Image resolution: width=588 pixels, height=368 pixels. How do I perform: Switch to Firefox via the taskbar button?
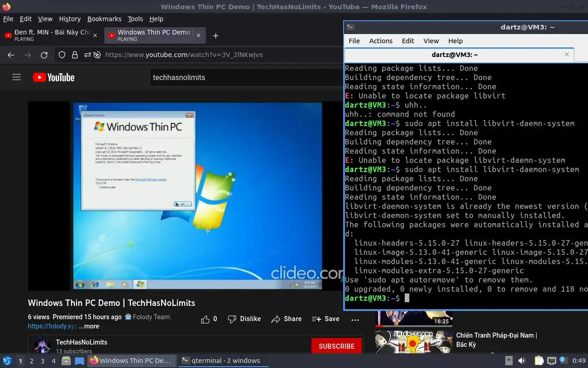[x=131, y=361]
